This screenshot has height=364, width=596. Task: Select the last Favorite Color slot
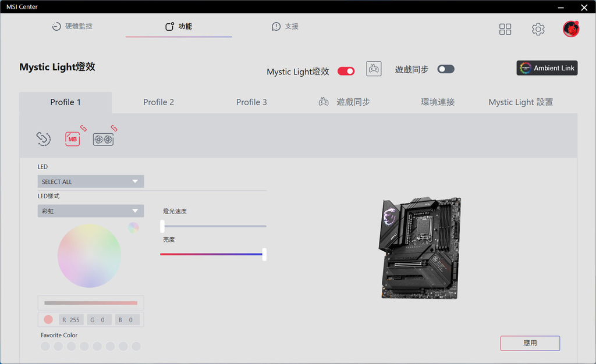[136, 346]
